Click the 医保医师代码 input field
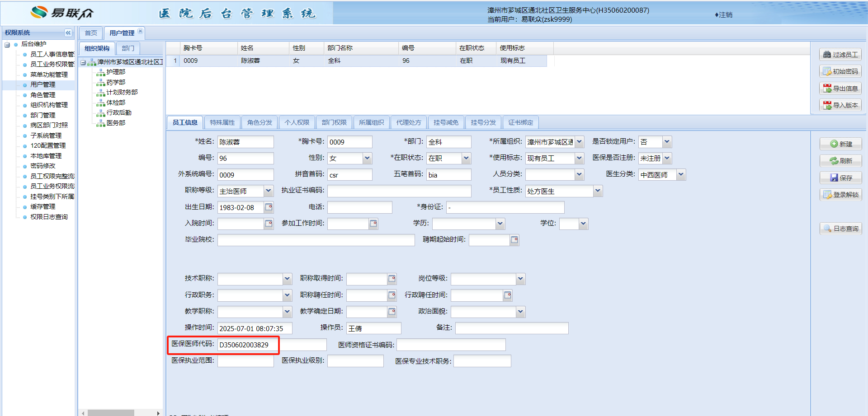This screenshot has width=868, height=416. [272, 345]
